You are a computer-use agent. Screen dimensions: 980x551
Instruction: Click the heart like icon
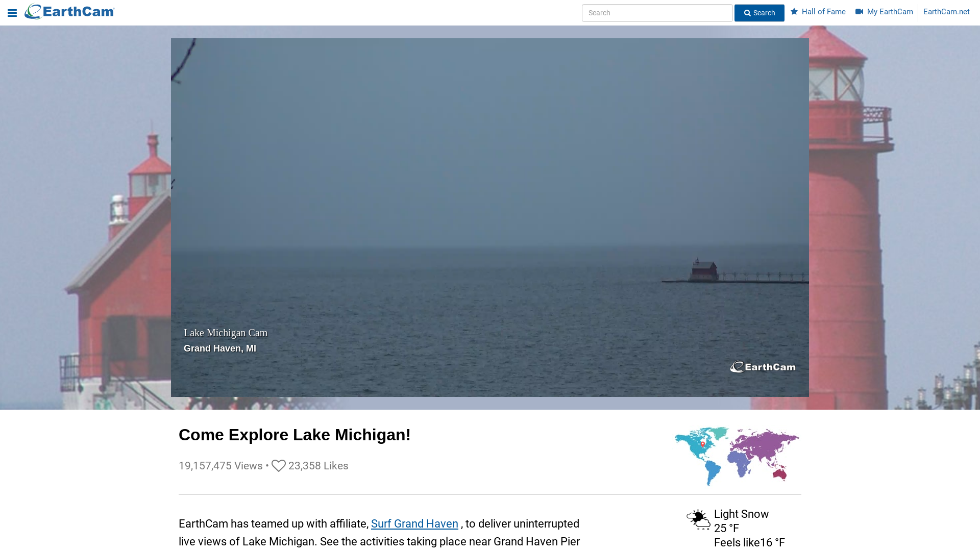point(278,466)
